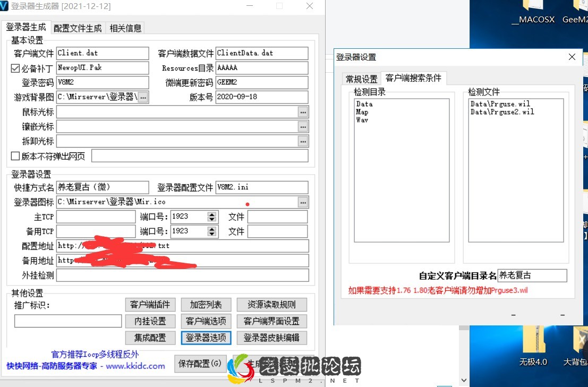Open the GeeM2 desktop icon
Image resolution: width=588 pixels, height=387 pixels.
pyautogui.click(x=575, y=12)
